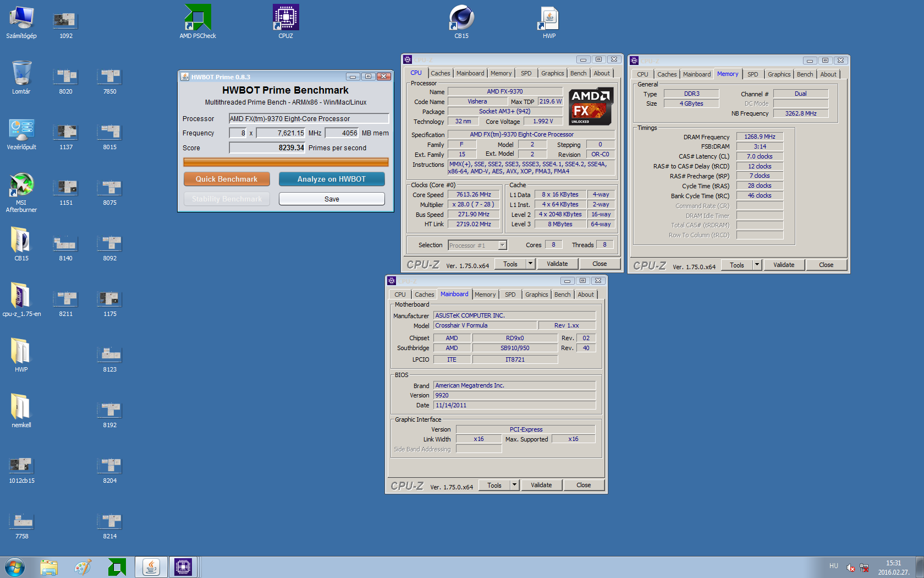This screenshot has width=924, height=578.
Task: Launch the CB15 Cinebench shortcut
Action: [x=461, y=22]
